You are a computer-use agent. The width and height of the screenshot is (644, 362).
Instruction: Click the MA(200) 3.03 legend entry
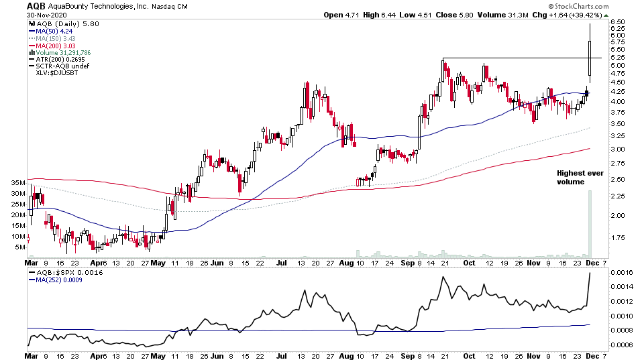coord(56,46)
